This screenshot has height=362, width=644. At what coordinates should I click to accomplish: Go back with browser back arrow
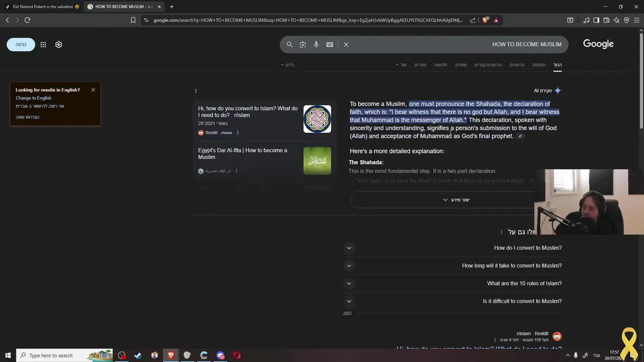(7, 20)
